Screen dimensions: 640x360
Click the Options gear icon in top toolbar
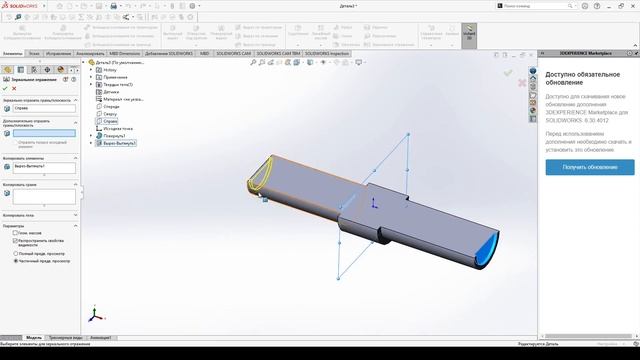[x=192, y=6]
